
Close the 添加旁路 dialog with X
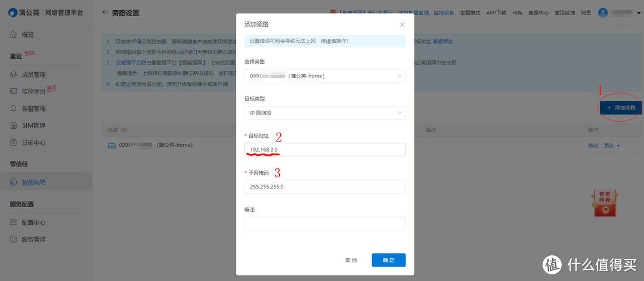(402, 24)
